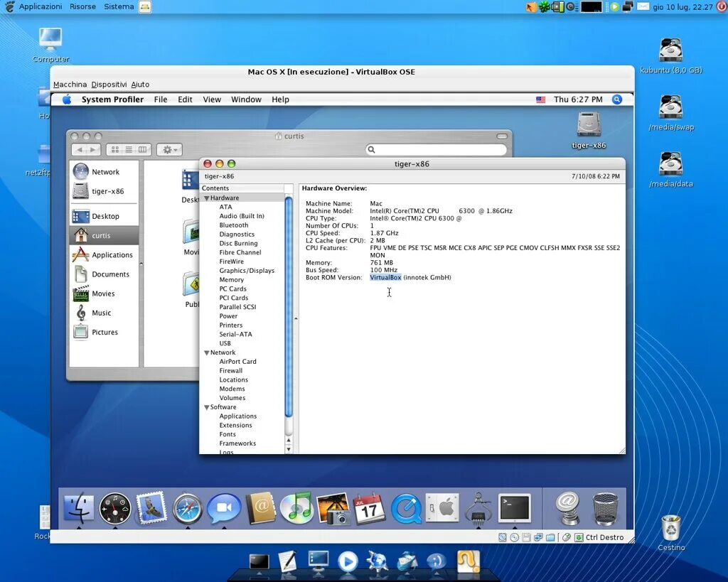Viewport: 728px width, 582px height.
Task: Open Cestino trash on GNOME desktop
Action: (x=671, y=533)
